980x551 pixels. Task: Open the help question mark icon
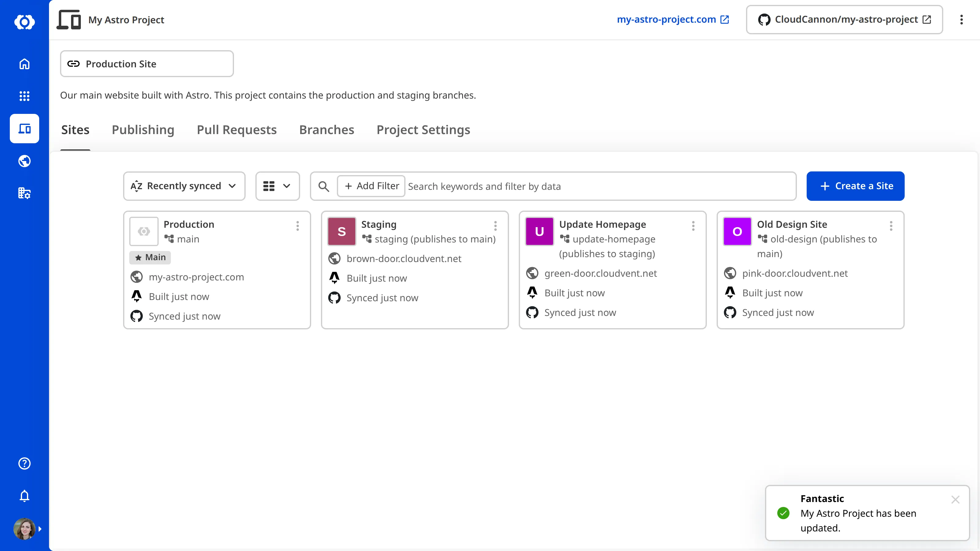tap(24, 463)
